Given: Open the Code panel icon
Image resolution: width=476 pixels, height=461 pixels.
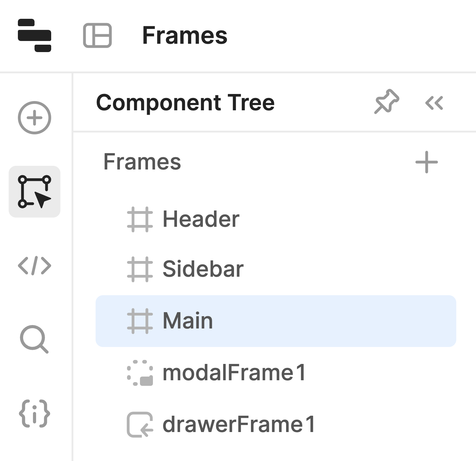Looking at the screenshot, I should pyautogui.click(x=35, y=266).
